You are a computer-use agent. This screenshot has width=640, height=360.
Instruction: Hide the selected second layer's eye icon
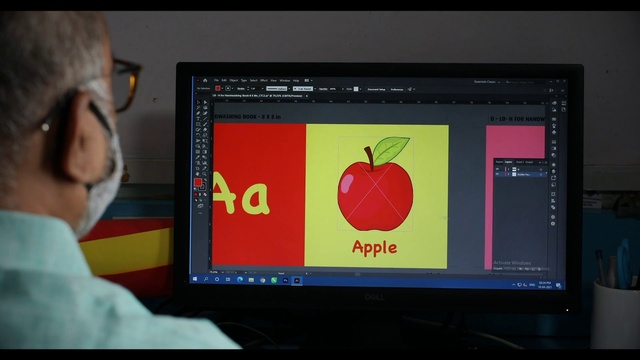point(497,174)
